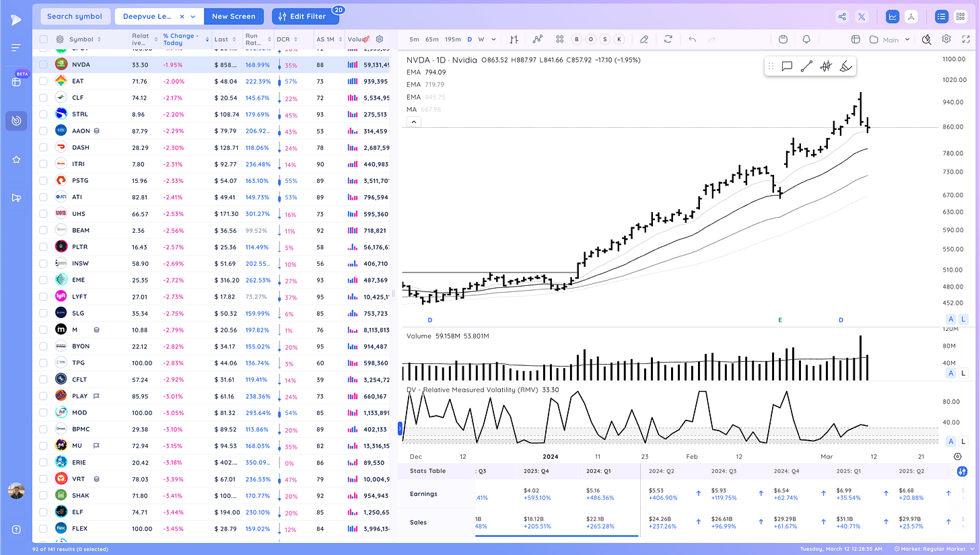Toggle the K marker button

point(619,39)
